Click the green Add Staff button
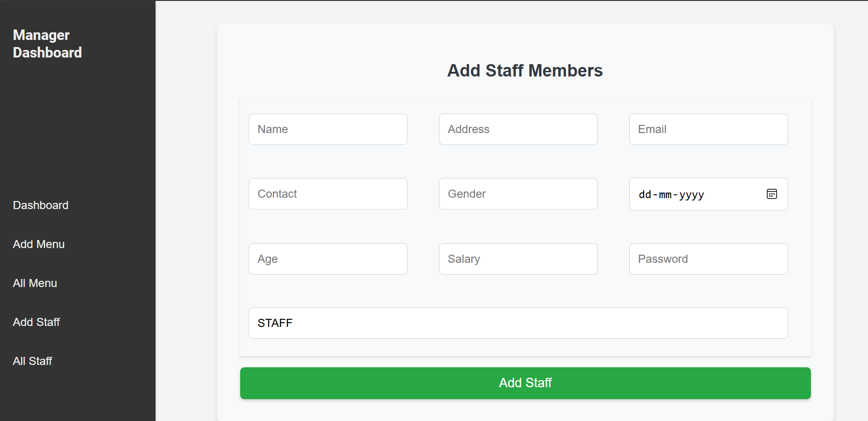 tap(525, 383)
